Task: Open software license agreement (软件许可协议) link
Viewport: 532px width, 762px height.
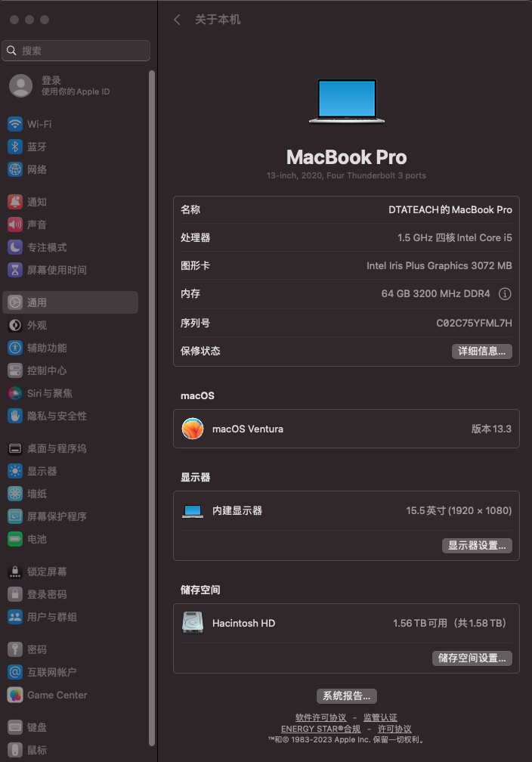Action: pos(320,717)
